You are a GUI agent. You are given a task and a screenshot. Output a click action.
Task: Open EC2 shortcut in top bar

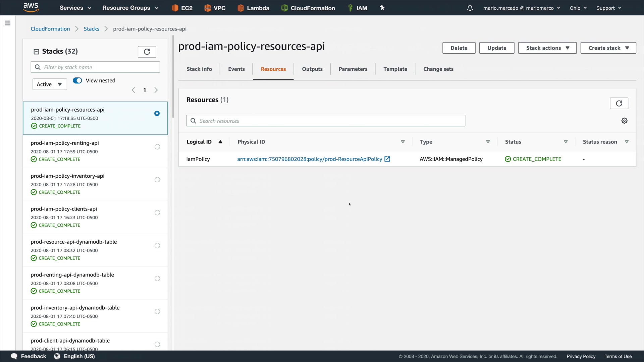(182, 8)
